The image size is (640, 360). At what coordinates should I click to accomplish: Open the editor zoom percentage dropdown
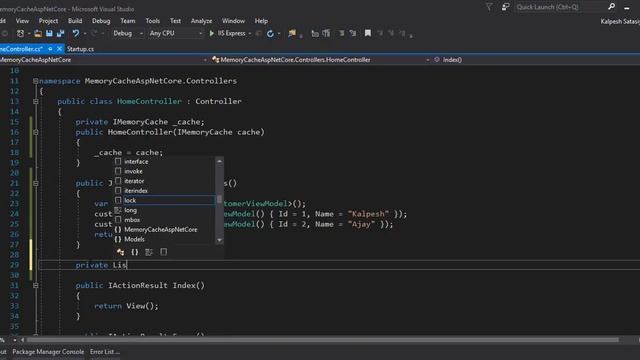pos(15,340)
